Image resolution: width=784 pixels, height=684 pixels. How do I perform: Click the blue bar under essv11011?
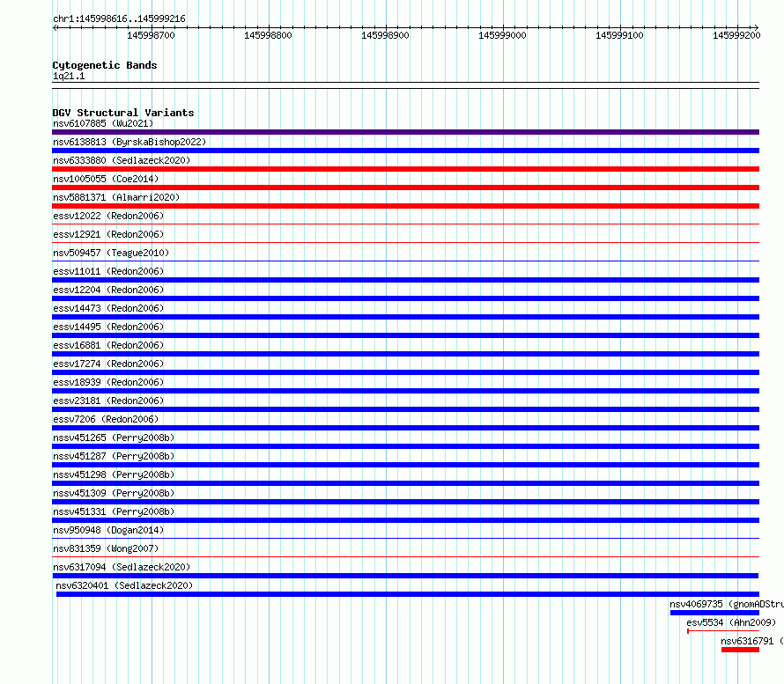click(x=405, y=280)
